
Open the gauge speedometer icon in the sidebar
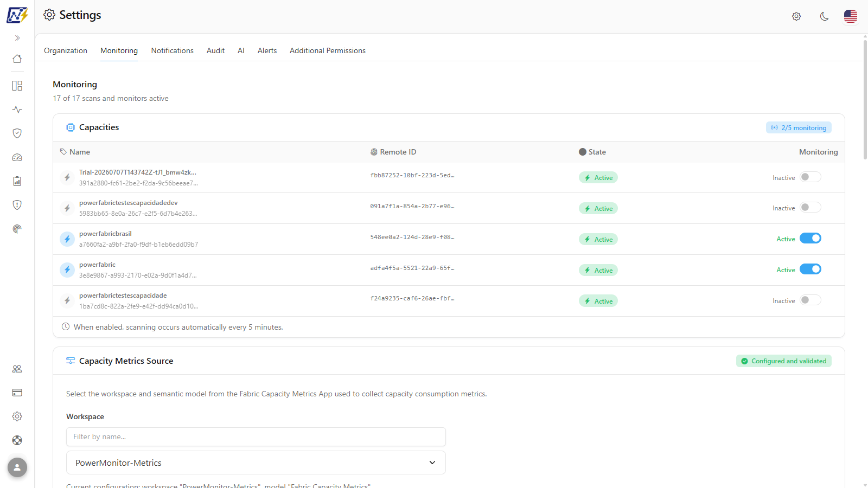17,157
